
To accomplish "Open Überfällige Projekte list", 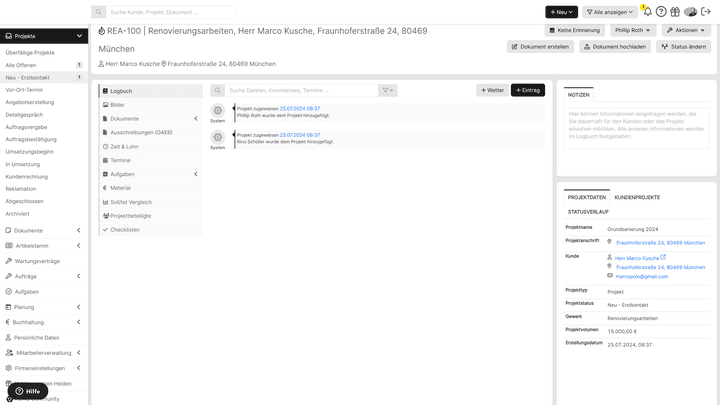I will click(x=30, y=53).
